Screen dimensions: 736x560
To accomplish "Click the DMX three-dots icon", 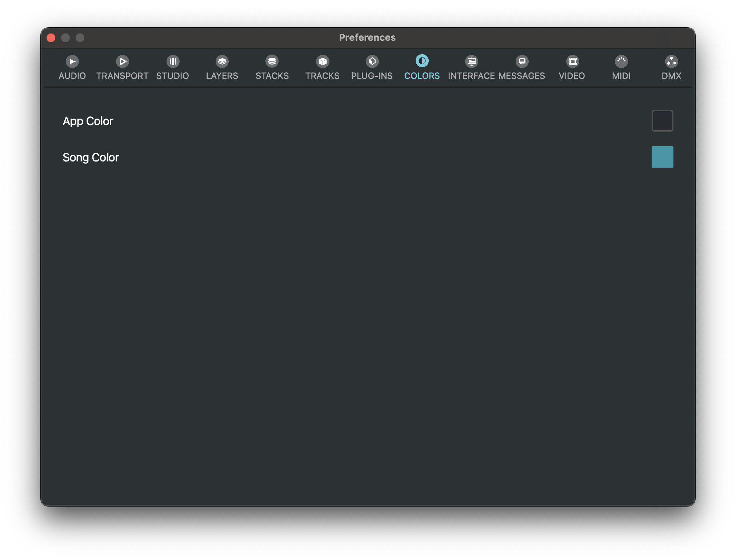I will coord(671,61).
